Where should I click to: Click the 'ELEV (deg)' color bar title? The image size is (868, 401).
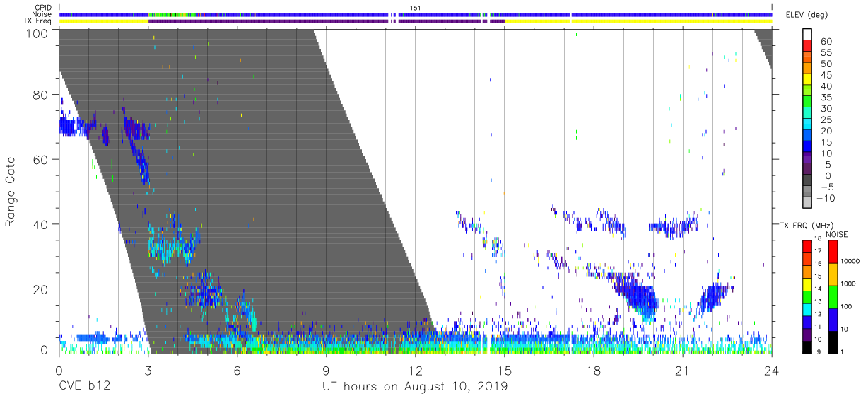807,15
